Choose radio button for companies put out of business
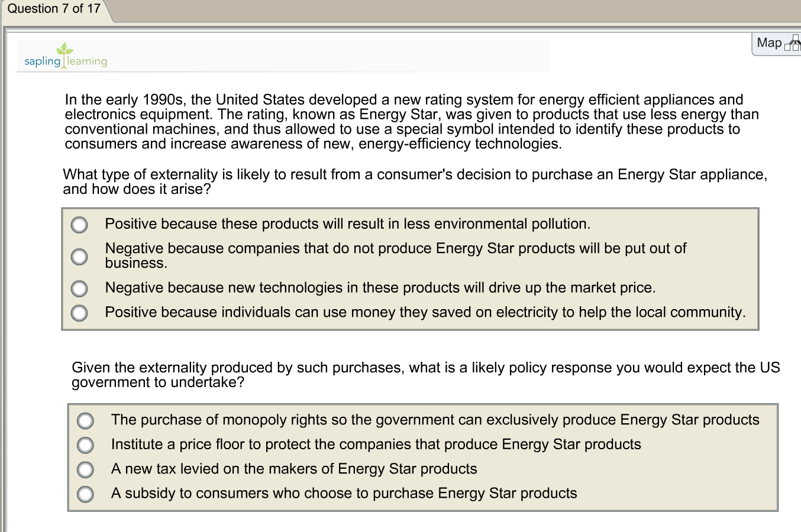The height and width of the screenshot is (532, 801). tap(79, 257)
